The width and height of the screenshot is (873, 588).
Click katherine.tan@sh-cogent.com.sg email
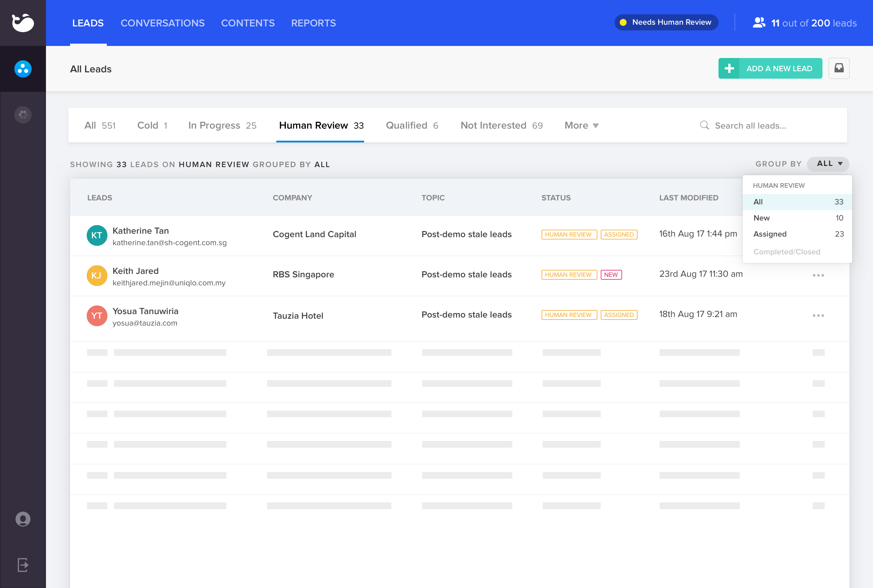(x=169, y=243)
